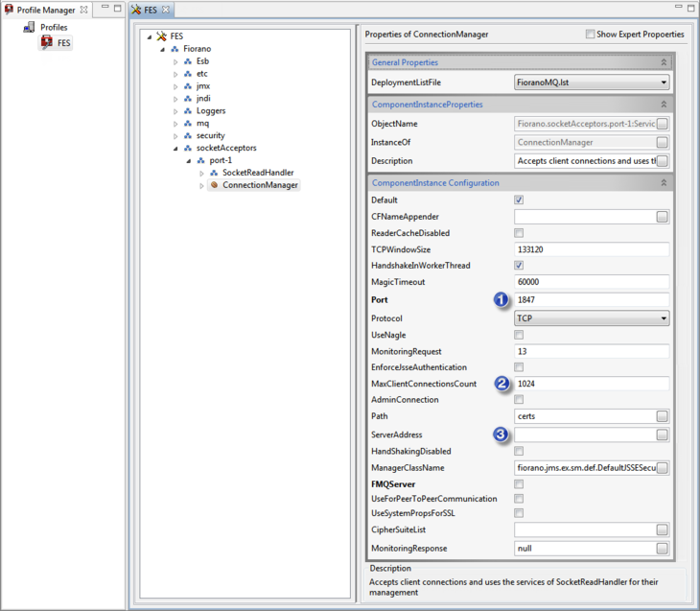Click ellipsis button next to Description field
Image resolution: width=700 pixels, height=611 pixels.
click(662, 161)
